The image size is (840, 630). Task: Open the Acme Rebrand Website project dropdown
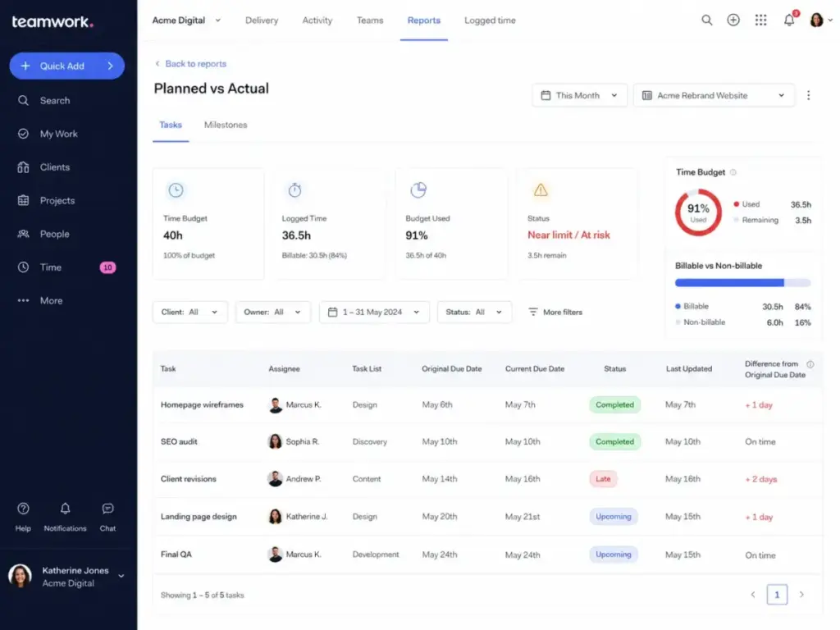[714, 95]
